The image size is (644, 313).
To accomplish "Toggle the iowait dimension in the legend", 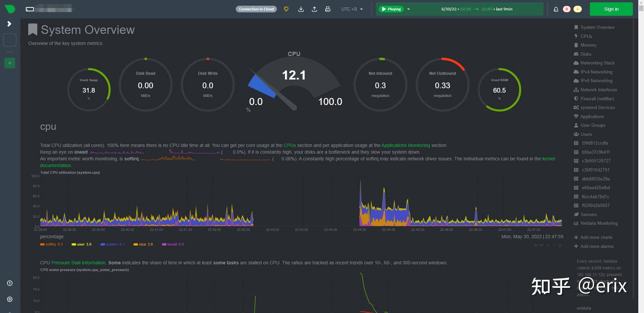I will 173,244.
